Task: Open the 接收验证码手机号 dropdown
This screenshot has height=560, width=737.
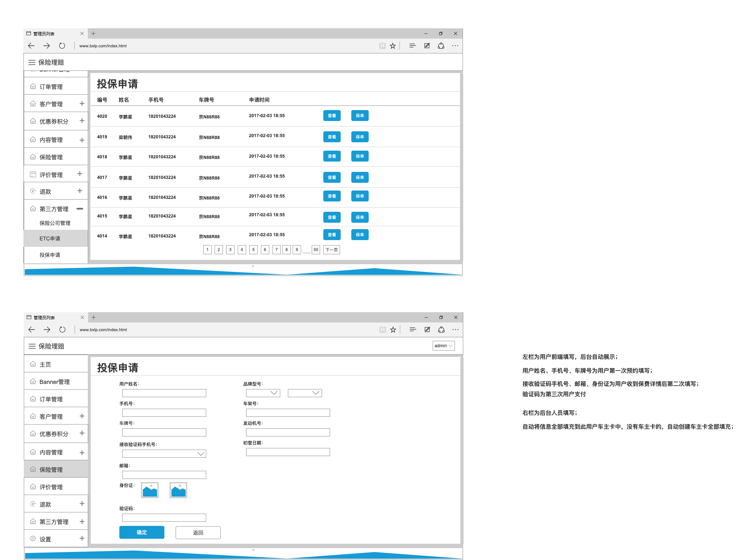Action: [164, 454]
